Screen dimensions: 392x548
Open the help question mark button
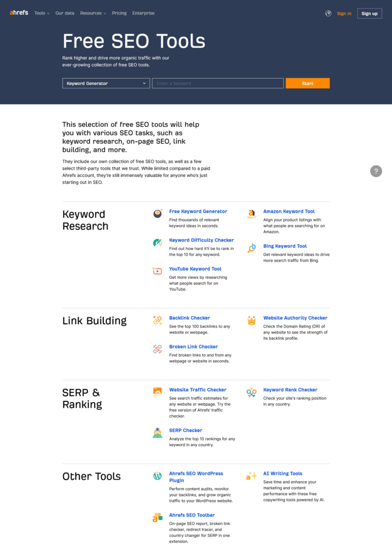click(376, 171)
